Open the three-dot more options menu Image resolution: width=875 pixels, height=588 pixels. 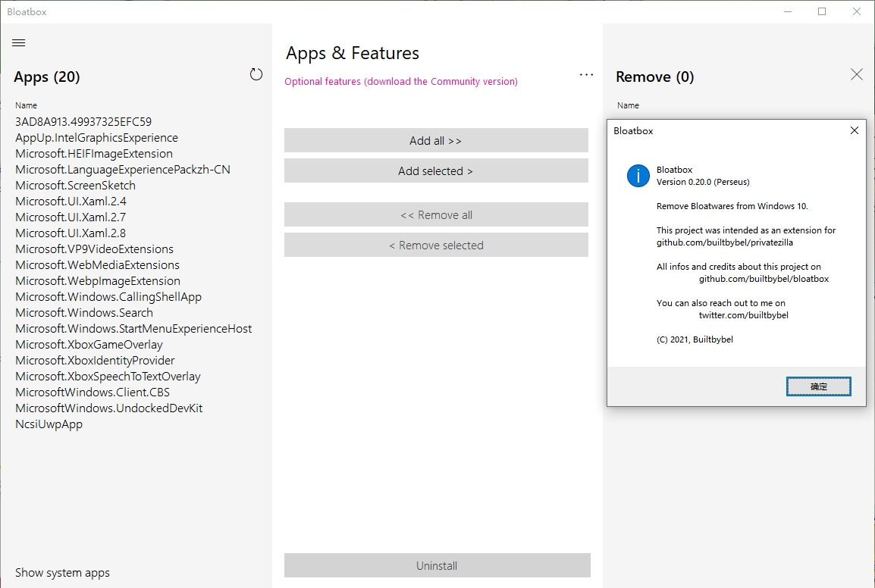click(x=586, y=75)
